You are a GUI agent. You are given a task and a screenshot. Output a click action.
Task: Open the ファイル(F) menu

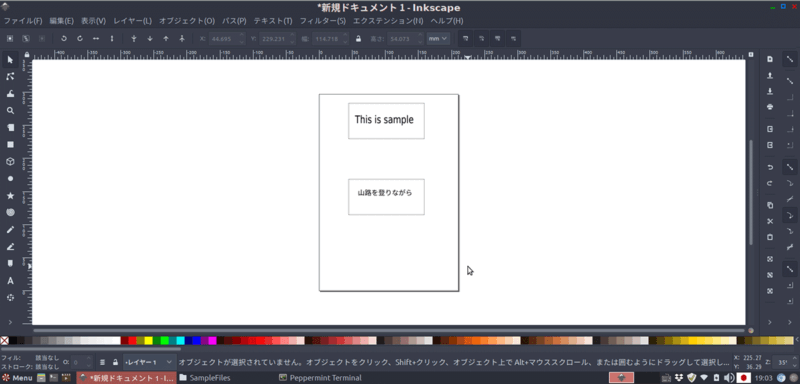23,21
